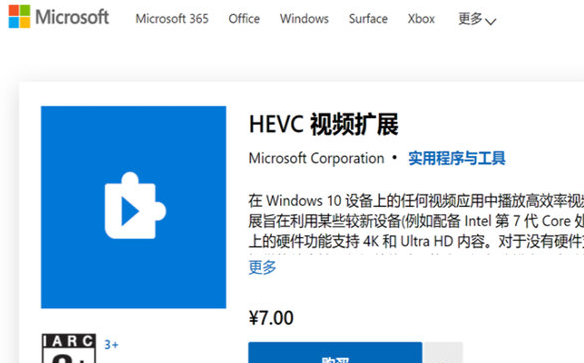Expand the 更多 dropdown in header
The image size is (584, 363).
pos(477,19)
